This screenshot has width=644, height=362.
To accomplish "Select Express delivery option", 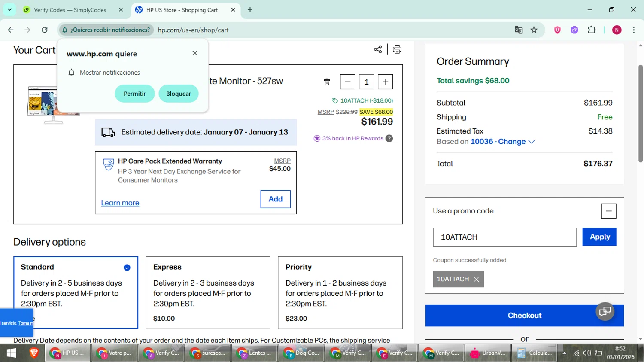I will coord(208,292).
